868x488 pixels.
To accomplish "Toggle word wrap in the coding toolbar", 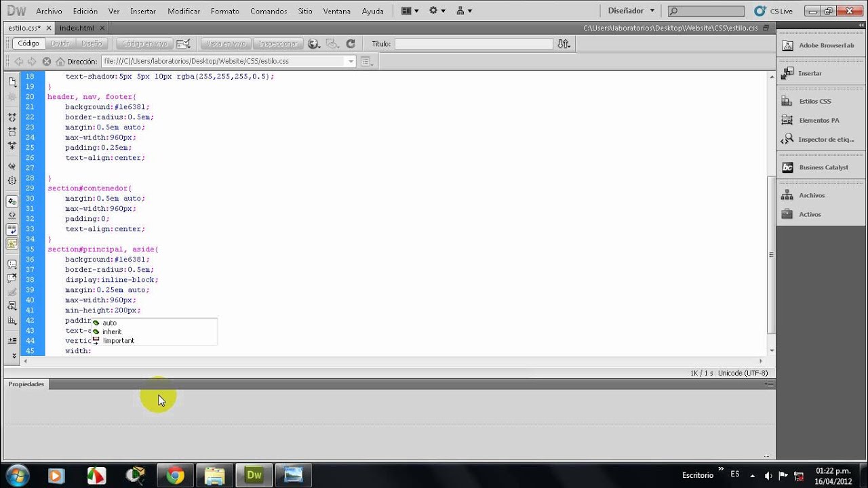I will tap(12, 230).
